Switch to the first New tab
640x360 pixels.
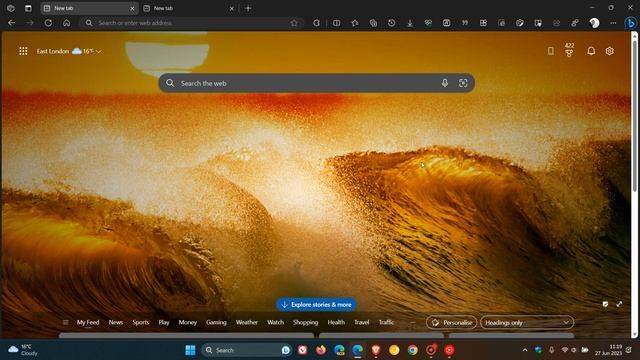coord(89,8)
